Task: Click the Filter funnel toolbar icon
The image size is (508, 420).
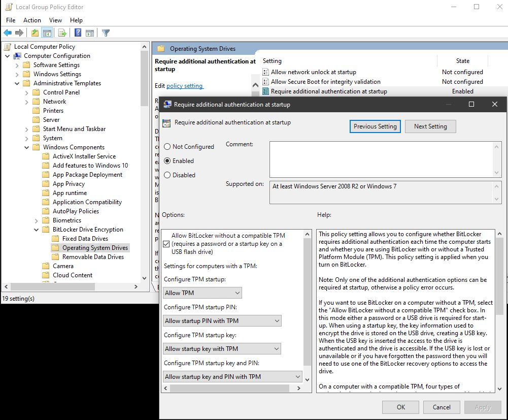Action: point(106,33)
